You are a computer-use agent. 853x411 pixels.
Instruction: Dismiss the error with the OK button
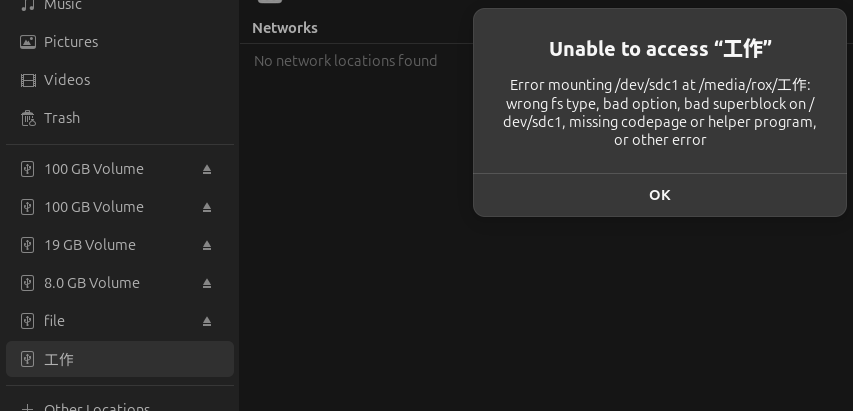click(x=660, y=195)
